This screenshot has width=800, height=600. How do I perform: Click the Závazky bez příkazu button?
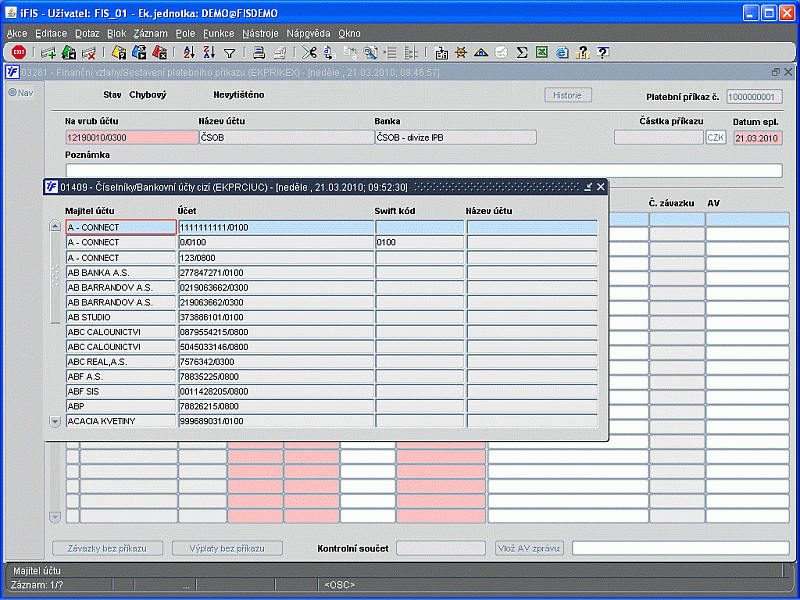click(x=107, y=548)
